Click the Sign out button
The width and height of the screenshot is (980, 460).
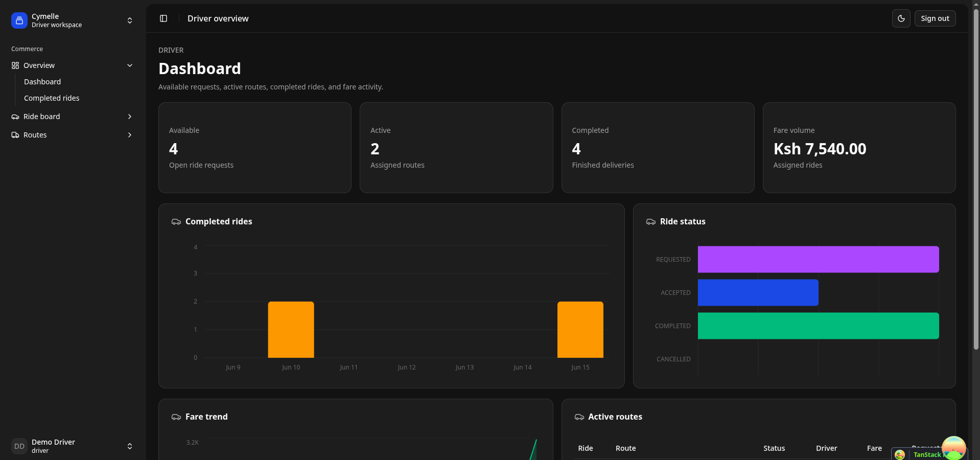935,18
